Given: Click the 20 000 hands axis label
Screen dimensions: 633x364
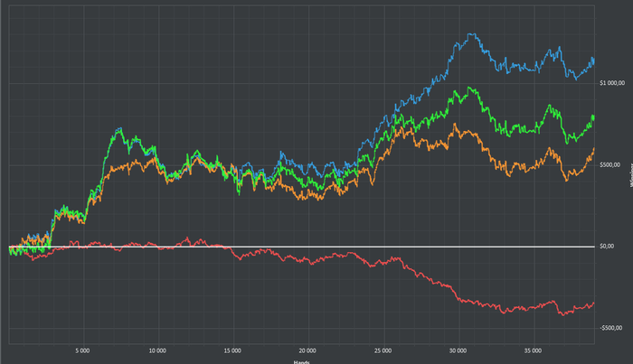Looking at the screenshot, I should (x=307, y=350).
